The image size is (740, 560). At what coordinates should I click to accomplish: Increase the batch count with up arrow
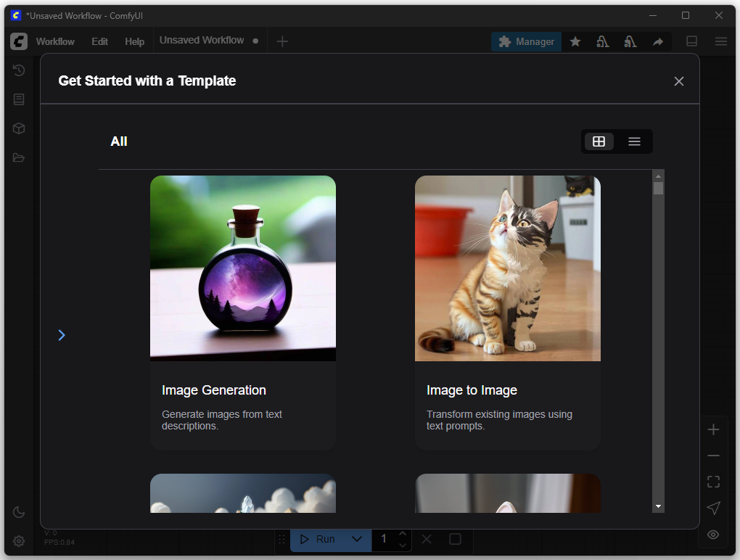[x=403, y=534]
